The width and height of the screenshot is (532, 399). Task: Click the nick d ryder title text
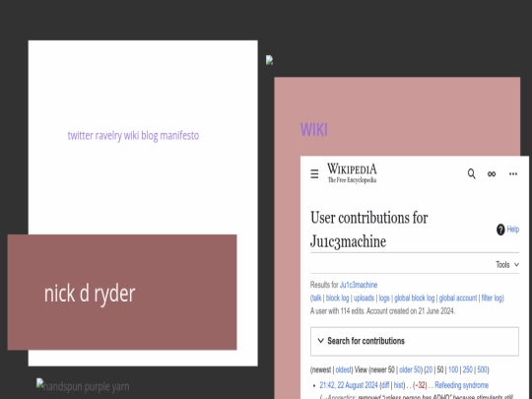[x=90, y=294]
